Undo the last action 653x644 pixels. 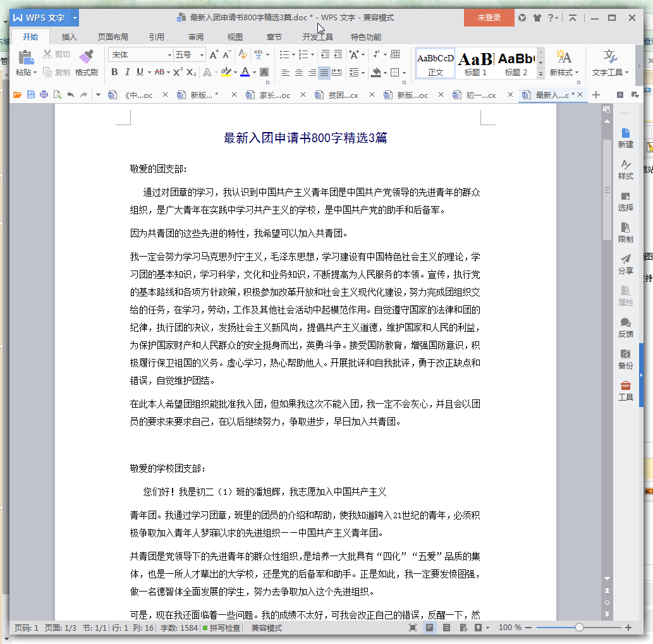70,95
